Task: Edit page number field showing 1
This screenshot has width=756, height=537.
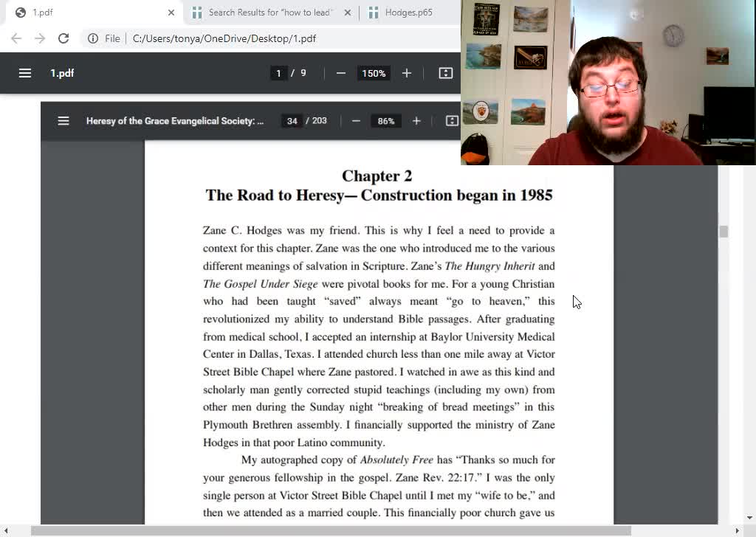Action: pyautogui.click(x=278, y=73)
